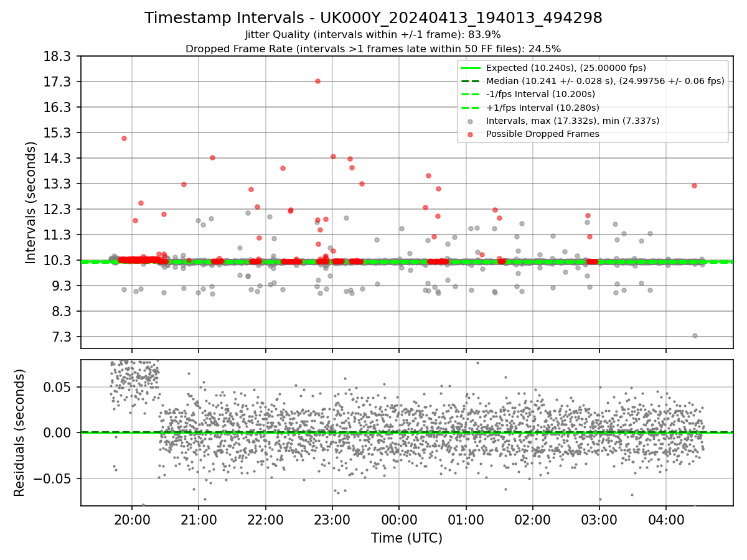Click the Dropped Frame Rate 24.5% subtitle
Screen dimensions: 747x560
coord(374,49)
